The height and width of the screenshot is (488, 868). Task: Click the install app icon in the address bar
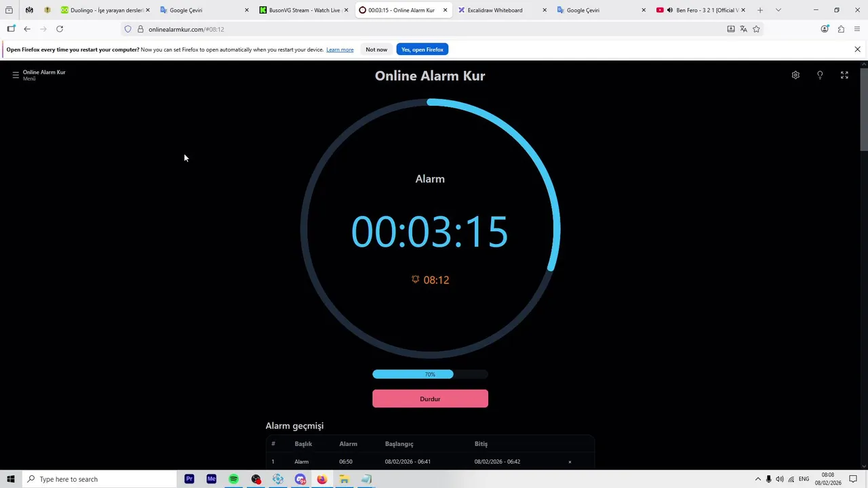[x=731, y=29]
